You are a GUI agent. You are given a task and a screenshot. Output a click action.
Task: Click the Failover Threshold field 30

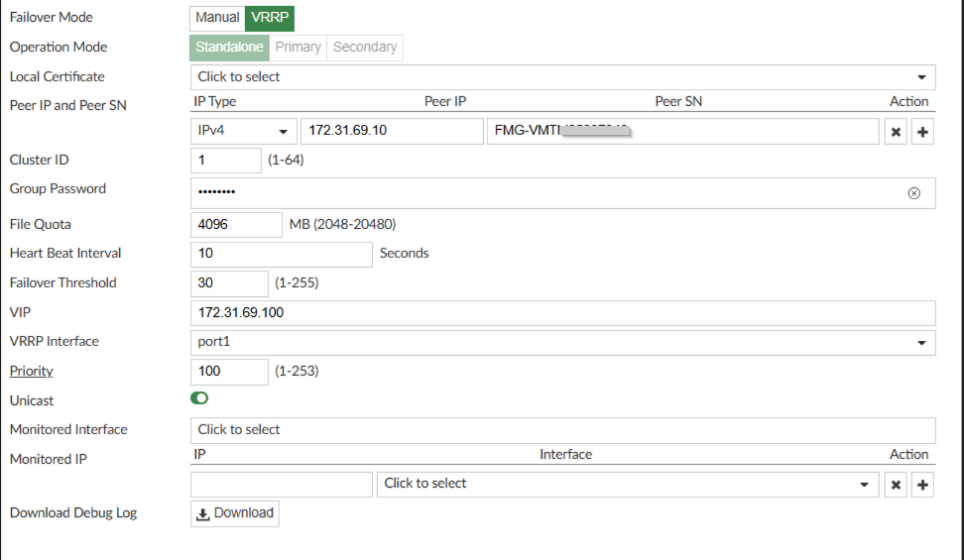pos(229,283)
